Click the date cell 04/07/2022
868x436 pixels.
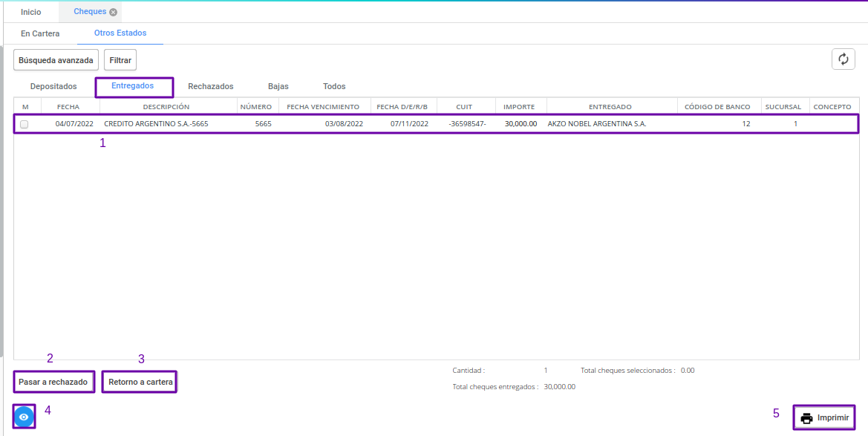click(x=74, y=124)
